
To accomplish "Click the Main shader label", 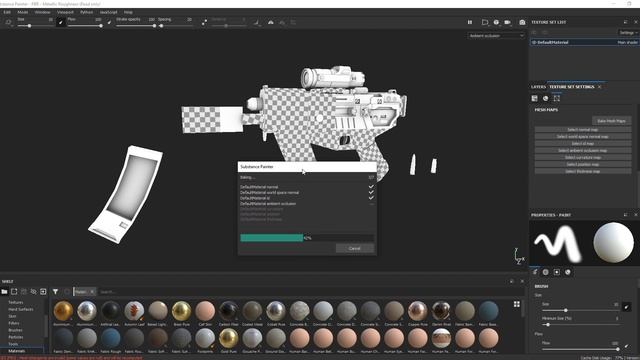I will point(627,42).
